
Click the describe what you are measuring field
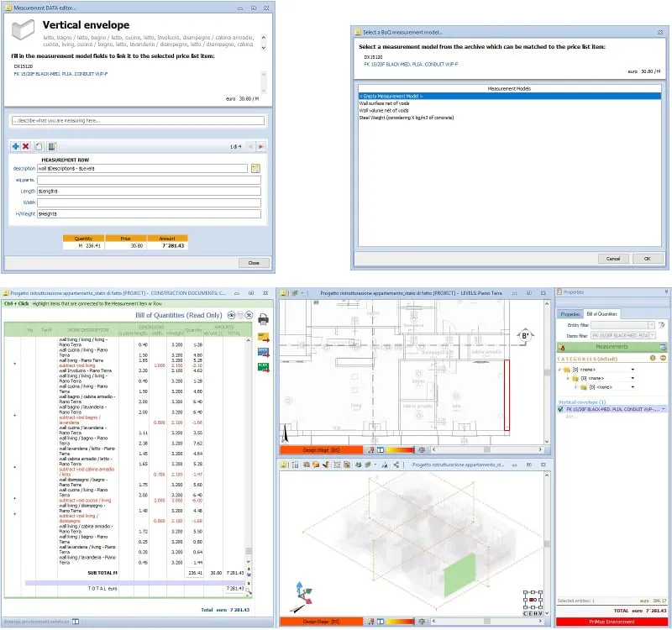tap(138, 121)
